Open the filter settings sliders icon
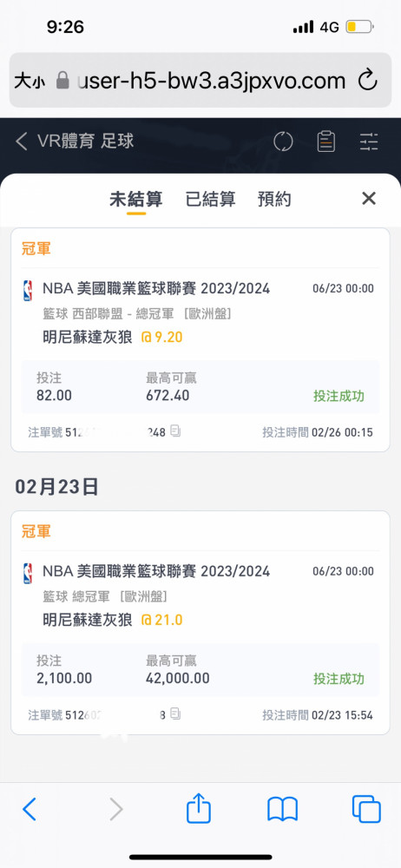 369,141
